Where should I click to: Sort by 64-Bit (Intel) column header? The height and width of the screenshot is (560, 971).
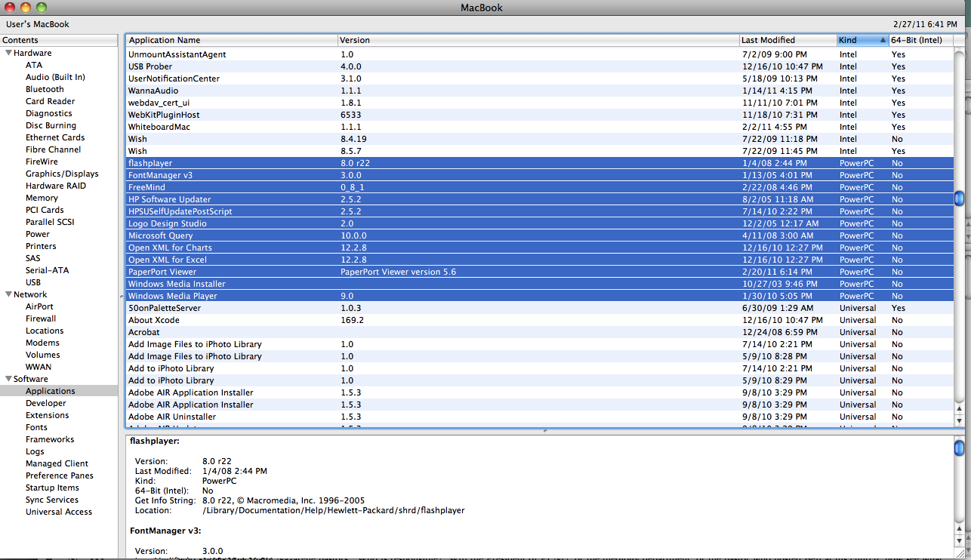(921, 40)
